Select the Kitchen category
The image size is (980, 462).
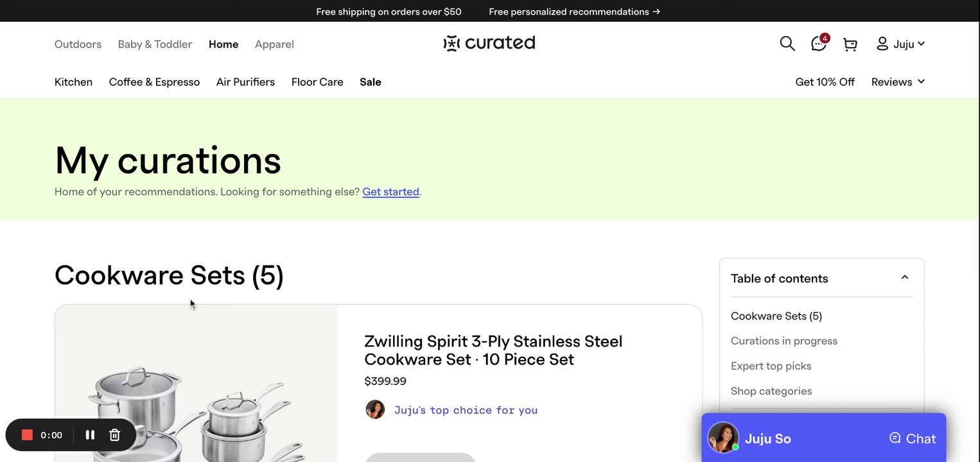tap(73, 81)
